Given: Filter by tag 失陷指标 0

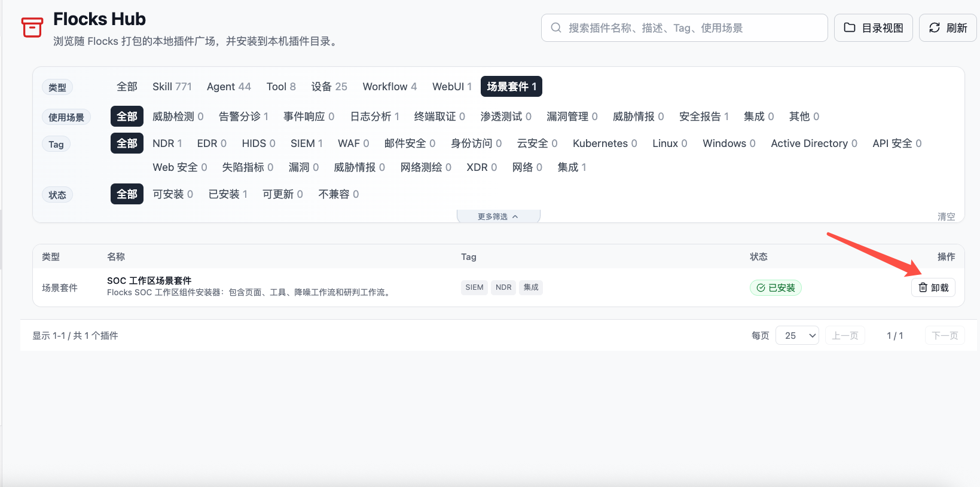Looking at the screenshot, I should click(x=248, y=167).
